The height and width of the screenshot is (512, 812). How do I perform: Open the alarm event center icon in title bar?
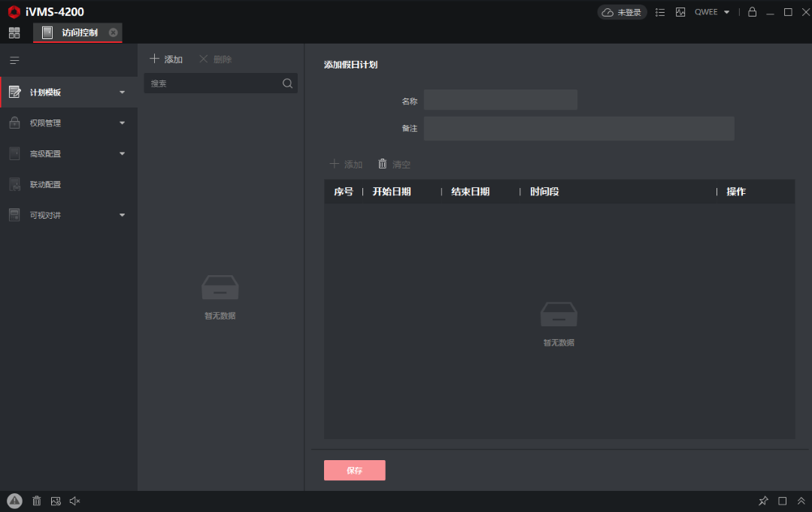pos(680,12)
